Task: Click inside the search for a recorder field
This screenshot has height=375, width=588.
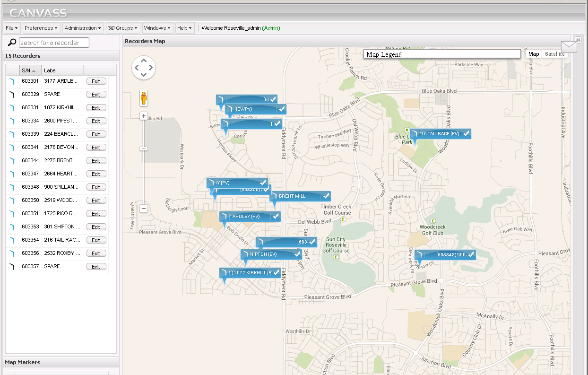Action: 53,42
